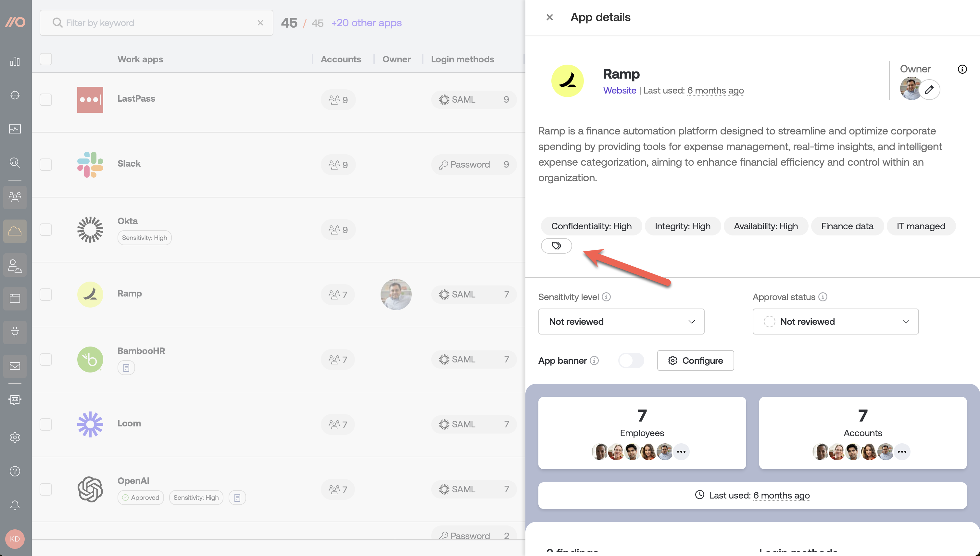Screen dimensions: 980x556
Task: Click the Configure button
Action: (695, 360)
